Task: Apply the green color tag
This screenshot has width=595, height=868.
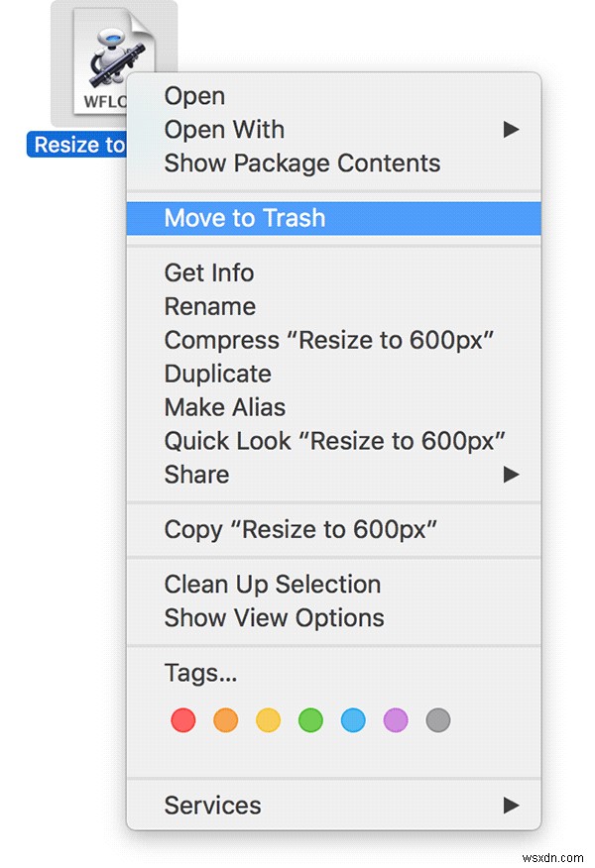Action: [311, 720]
